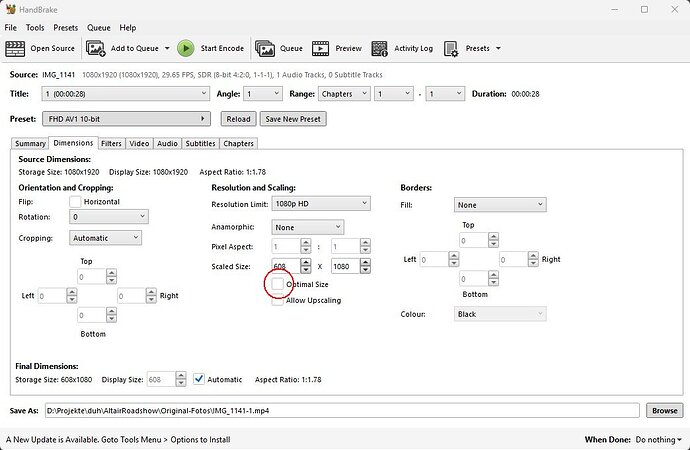Click the borders Right value stepper
The width and height of the screenshot is (690, 450).
coord(533,260)
